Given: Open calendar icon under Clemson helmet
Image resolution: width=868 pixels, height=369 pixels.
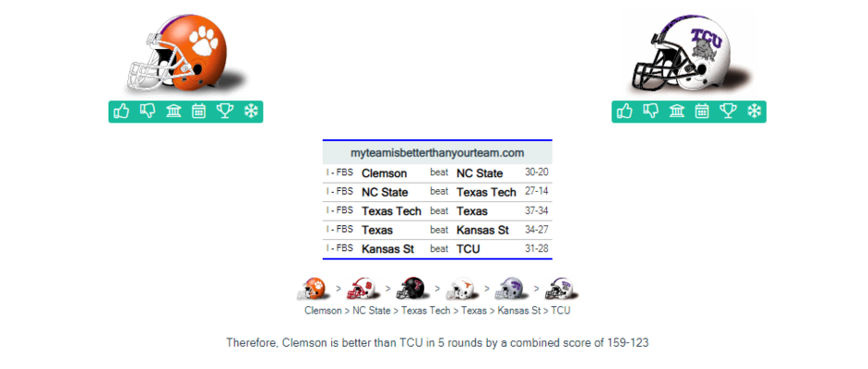Looking at the screenshot, I should tap(198, 112).
